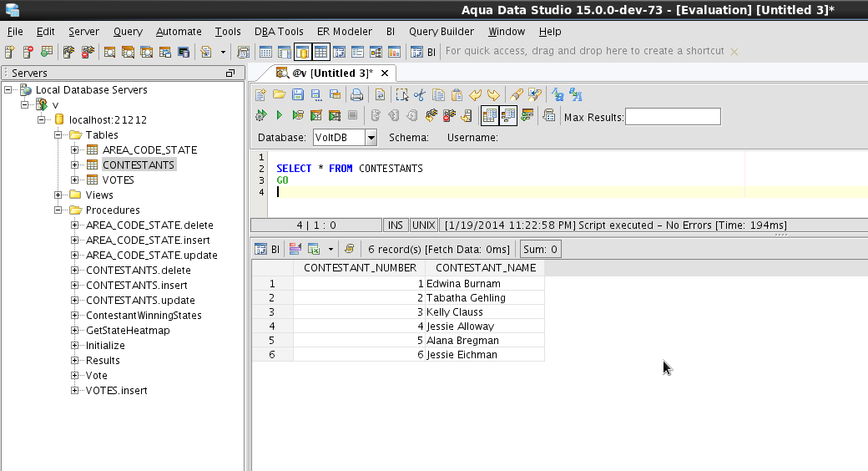Viewport: 868px width, 471px height.
Task: Click the BI button in results toolbar
Action: (268, 250)
